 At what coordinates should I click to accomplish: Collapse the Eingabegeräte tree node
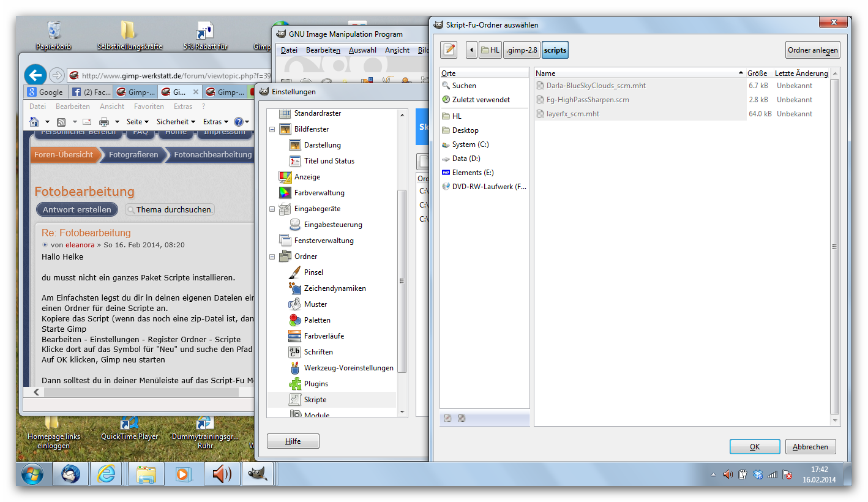click(x=272, y=209)
